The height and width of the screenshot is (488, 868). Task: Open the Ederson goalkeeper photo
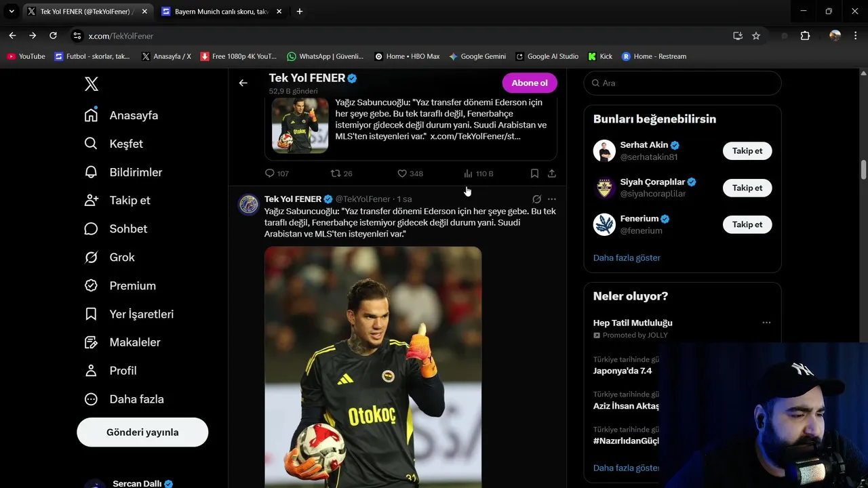pos(373,367)
